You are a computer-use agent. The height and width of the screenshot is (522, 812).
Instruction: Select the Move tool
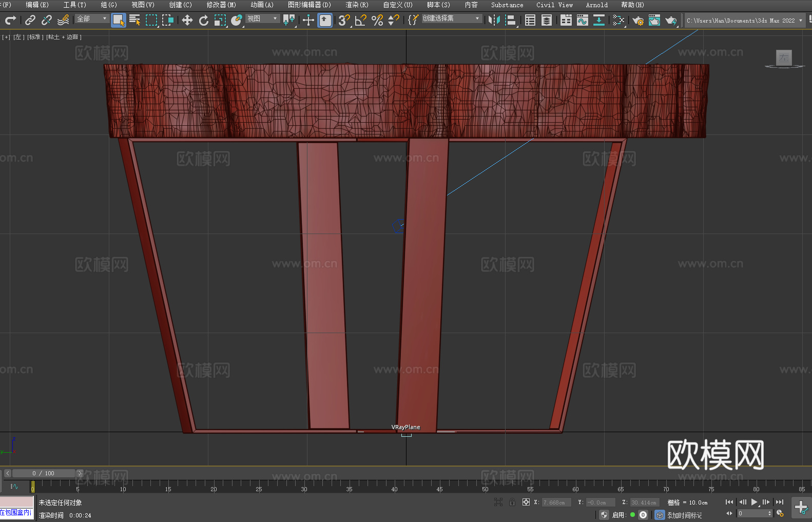[x=187, y=20]
